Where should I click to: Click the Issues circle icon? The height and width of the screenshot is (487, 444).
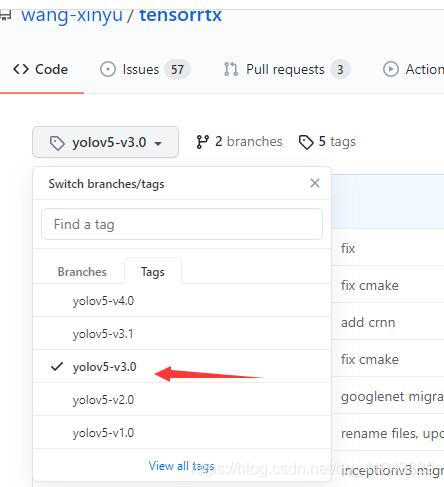(x=108, y=69)
